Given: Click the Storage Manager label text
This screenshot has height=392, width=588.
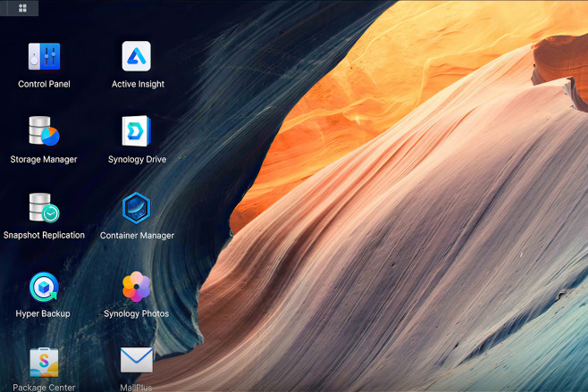Looking at the screenshot, I should [44, 159].
